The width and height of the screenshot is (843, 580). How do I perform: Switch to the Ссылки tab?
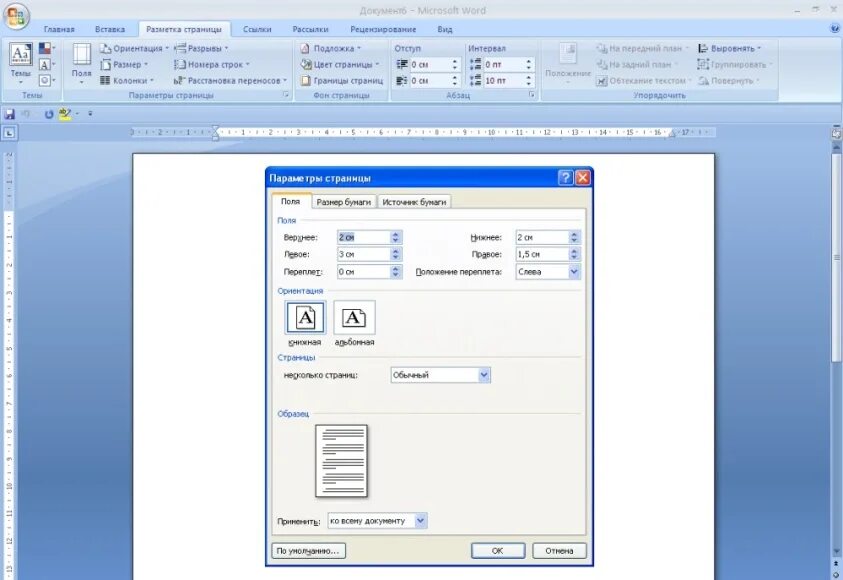[257, 29]
